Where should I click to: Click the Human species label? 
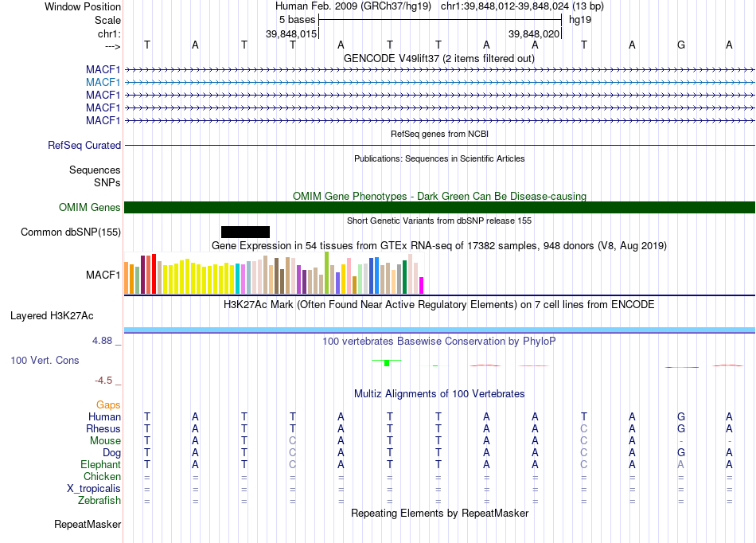[104, 416]
